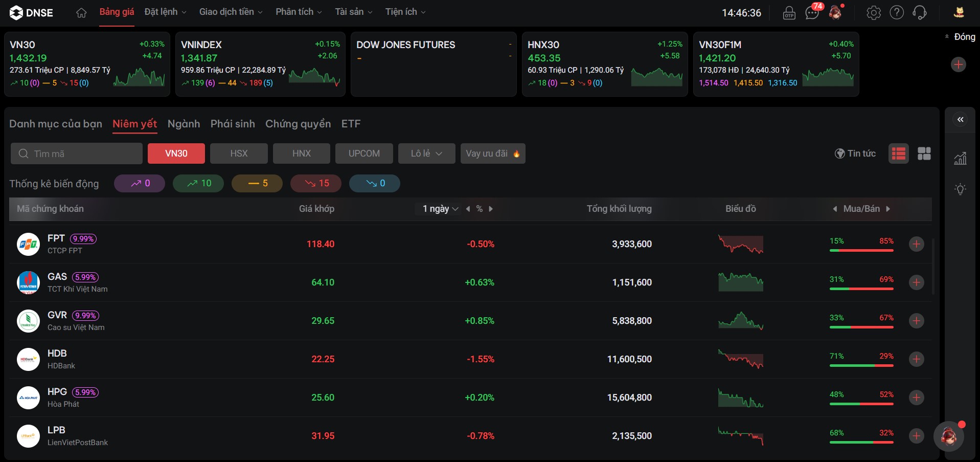The height and width of the screenshot is (462, 980).
Task: Open the 1 ngày period dropdown
Action: click(x=440, y=209)
